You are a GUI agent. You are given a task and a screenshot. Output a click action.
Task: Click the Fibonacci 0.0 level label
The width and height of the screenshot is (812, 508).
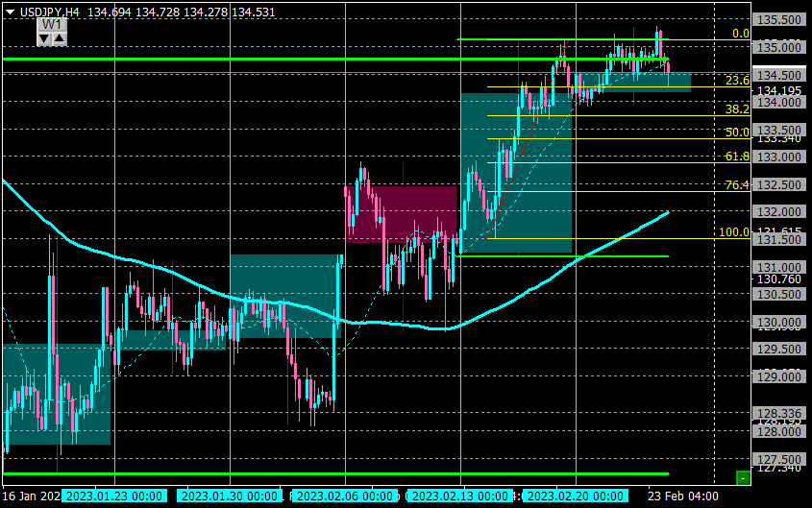(x=741, y=34)
